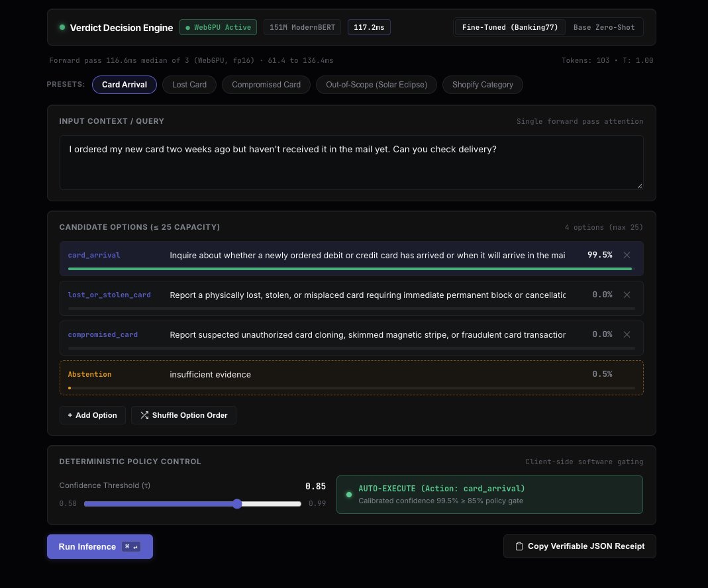Image resolution: width=708 pixels, height=588 pixels.
Task: Click the Abstention row label
Action: pyautogui.click(x=89, y=374)
